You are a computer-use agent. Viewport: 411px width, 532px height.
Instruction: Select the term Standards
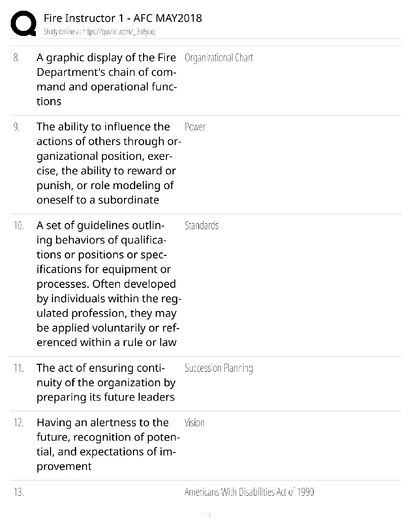click(x=201, y=225)
